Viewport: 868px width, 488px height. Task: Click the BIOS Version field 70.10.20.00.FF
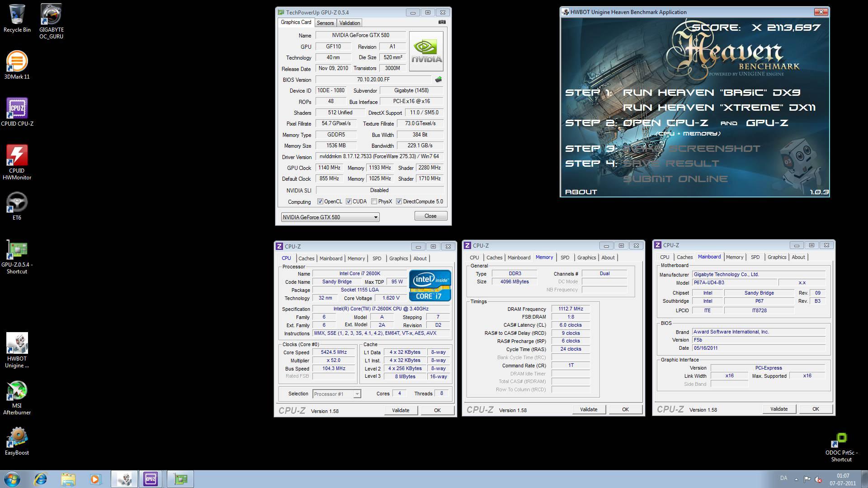[373, 80]
